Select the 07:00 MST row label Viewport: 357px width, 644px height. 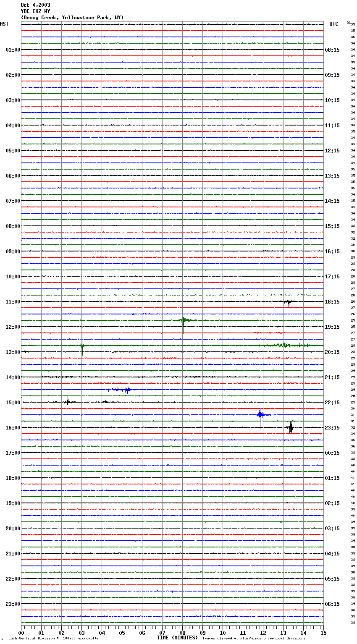pyautogui.click(x=13, y=201)
